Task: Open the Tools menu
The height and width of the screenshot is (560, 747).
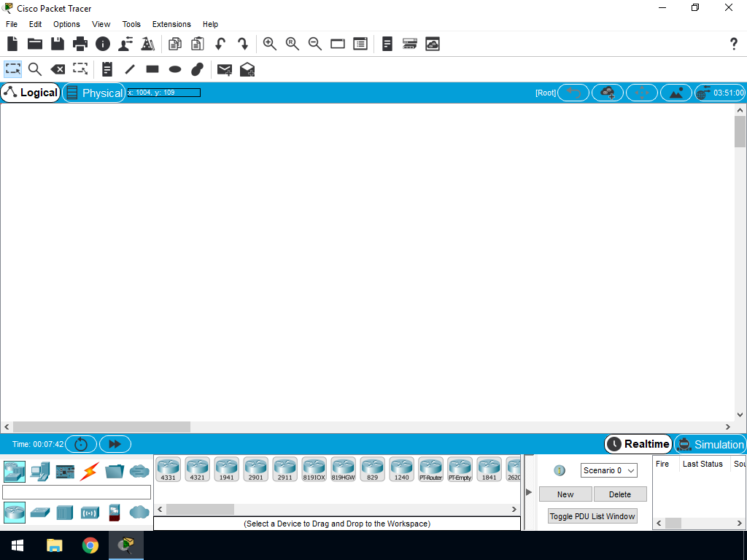Action: [x=131, y=24]
